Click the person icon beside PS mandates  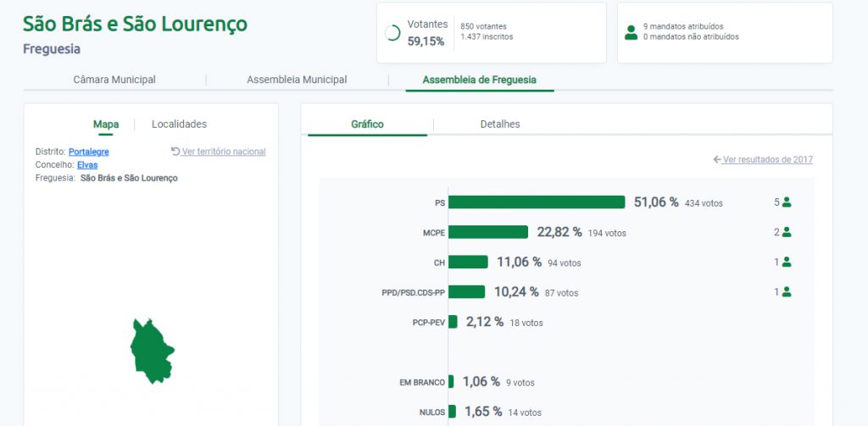(787, 202)
